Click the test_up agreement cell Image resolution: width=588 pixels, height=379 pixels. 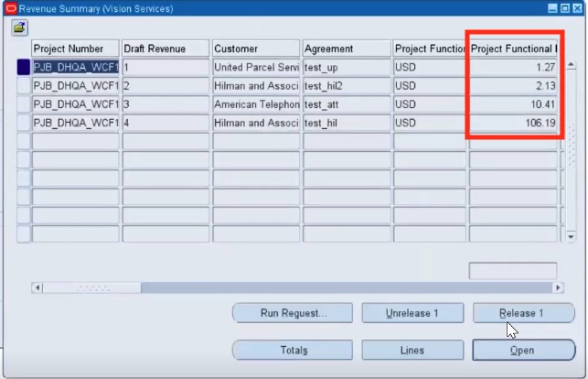(x=347, y=67)
